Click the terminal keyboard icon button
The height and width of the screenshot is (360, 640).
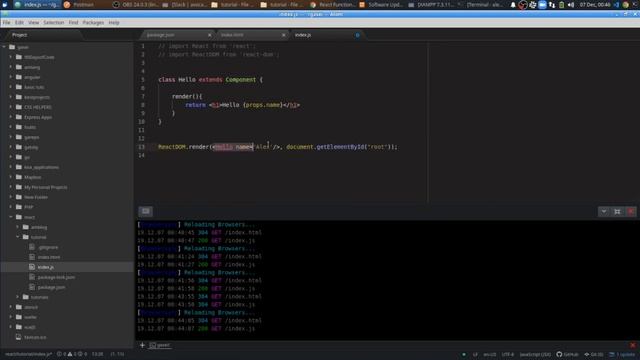click(x=146, y=211)
